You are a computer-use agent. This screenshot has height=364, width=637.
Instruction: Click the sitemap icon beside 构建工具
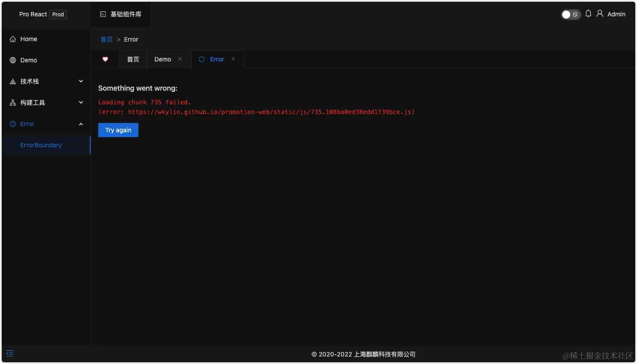pos(13,103)
